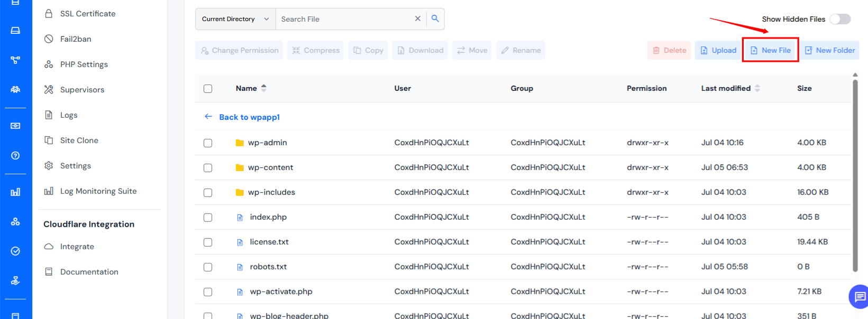Click the Delete button
868x319 pixels.
click(669, 50)
